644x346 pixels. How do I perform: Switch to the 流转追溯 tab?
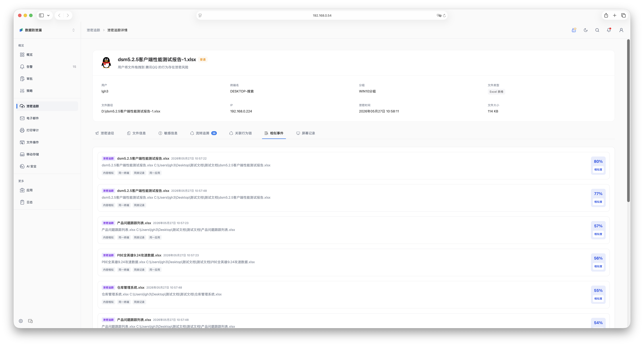[x=203, y=133]
